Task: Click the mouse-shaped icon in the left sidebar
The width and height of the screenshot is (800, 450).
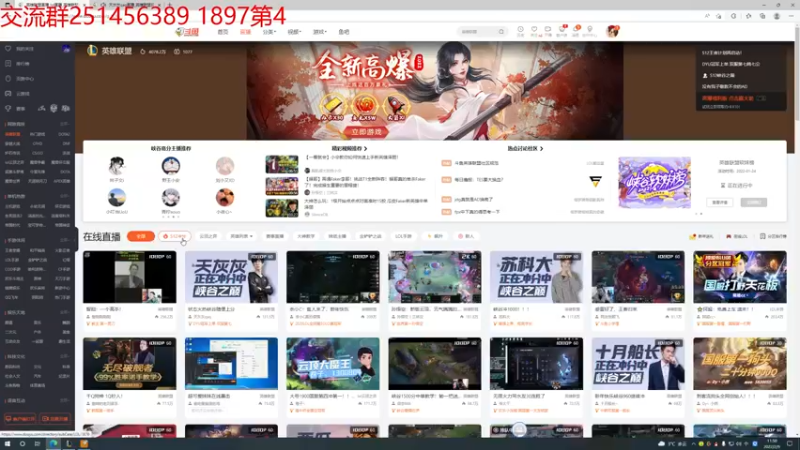Action: [8, 79]
